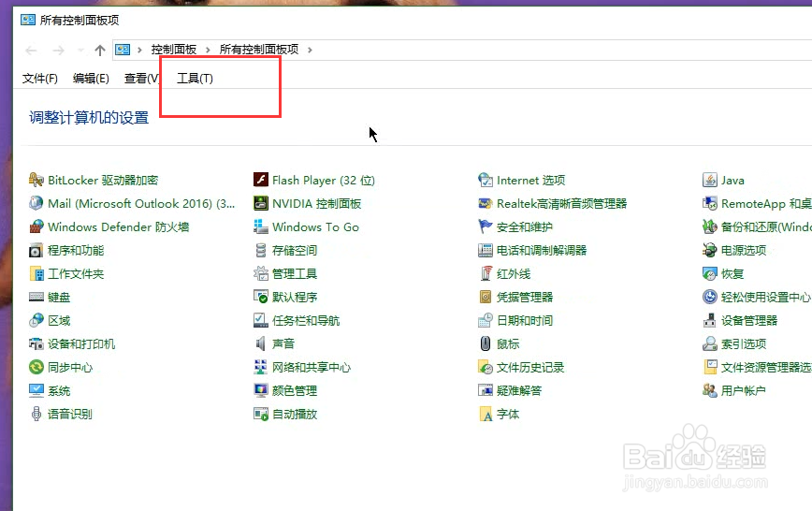Click the 日期和时间 clock icon
This screenshot has width=812, height=511.
(486, 320)
